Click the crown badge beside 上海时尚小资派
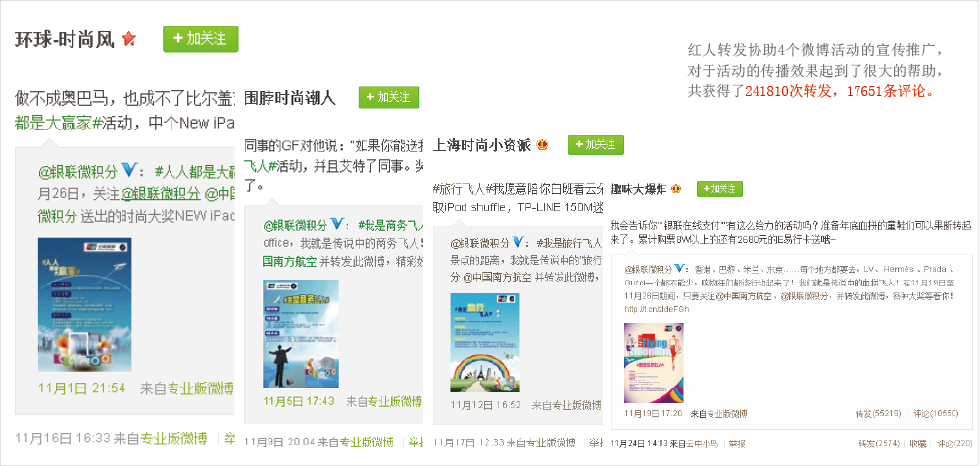Viewport: 980px width, 466px height. (x=542, y=145)
